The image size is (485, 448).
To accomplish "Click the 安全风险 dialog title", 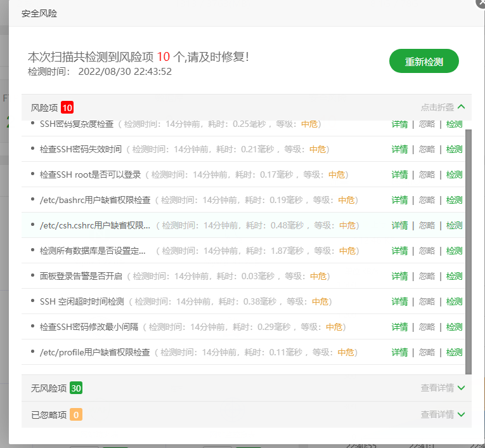I will tap(39, 13).
